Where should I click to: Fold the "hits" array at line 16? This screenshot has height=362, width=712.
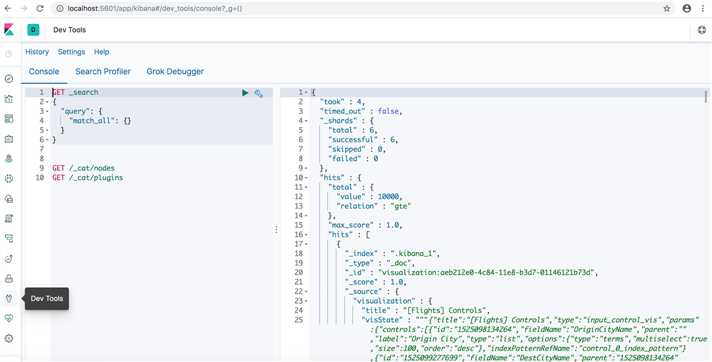coord(306,235)
